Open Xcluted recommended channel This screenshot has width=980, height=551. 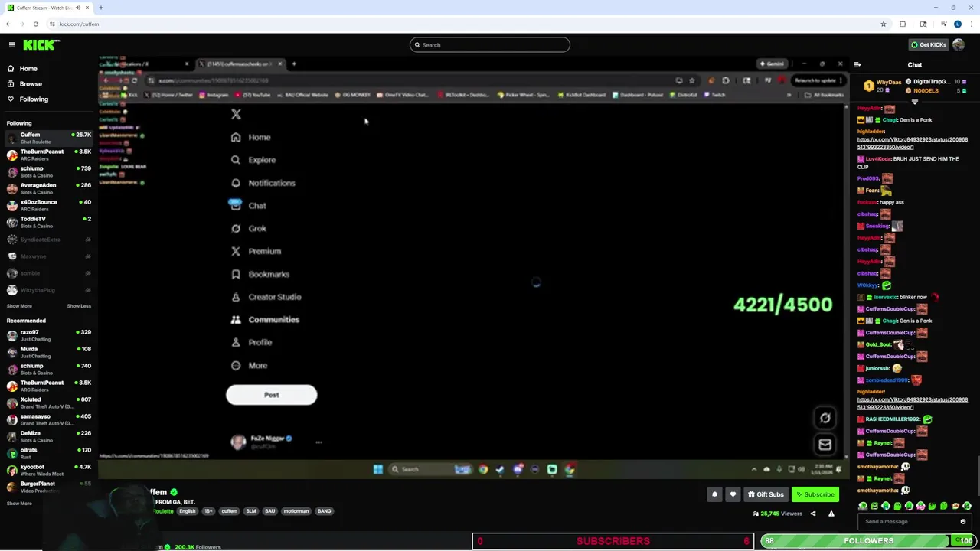tap(48, 403)
